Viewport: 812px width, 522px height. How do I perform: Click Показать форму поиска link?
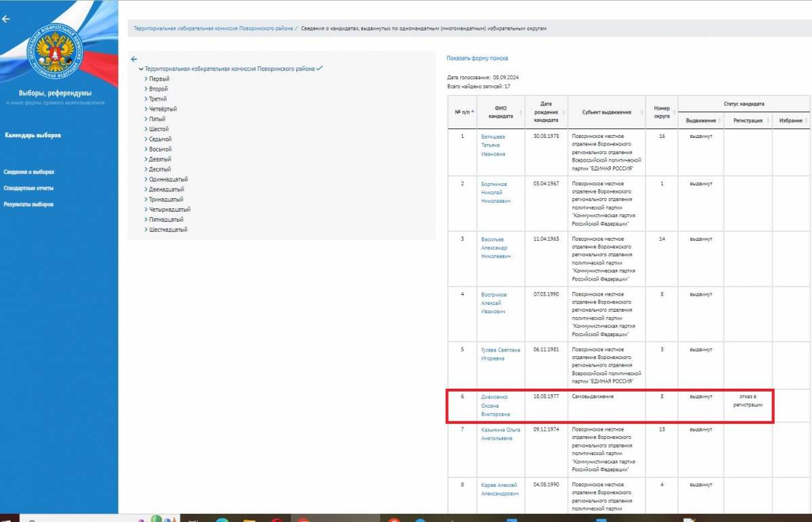[x=477, y=59]
